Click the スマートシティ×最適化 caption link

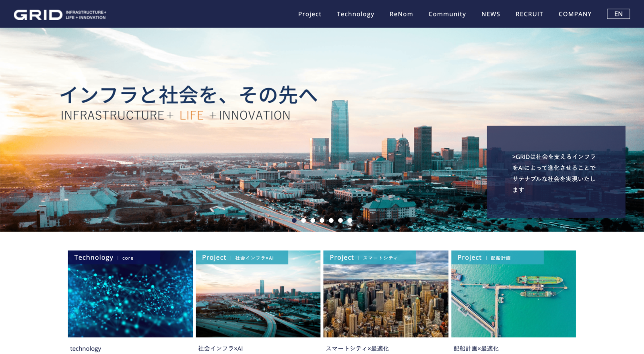pyautogui.click(x=357, y=349)
